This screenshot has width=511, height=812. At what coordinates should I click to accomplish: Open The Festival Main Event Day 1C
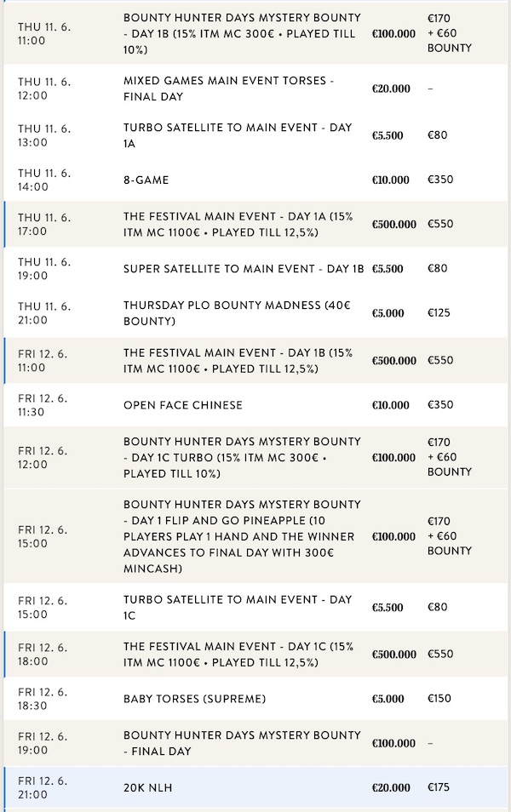pyautogui.click(x=255, y=654)
